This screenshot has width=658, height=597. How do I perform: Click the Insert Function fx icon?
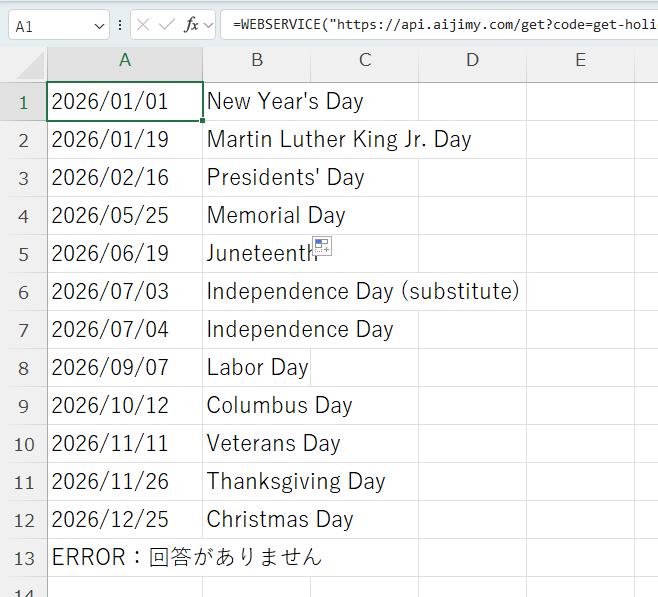pyautogui.click(x=191, y=26)
